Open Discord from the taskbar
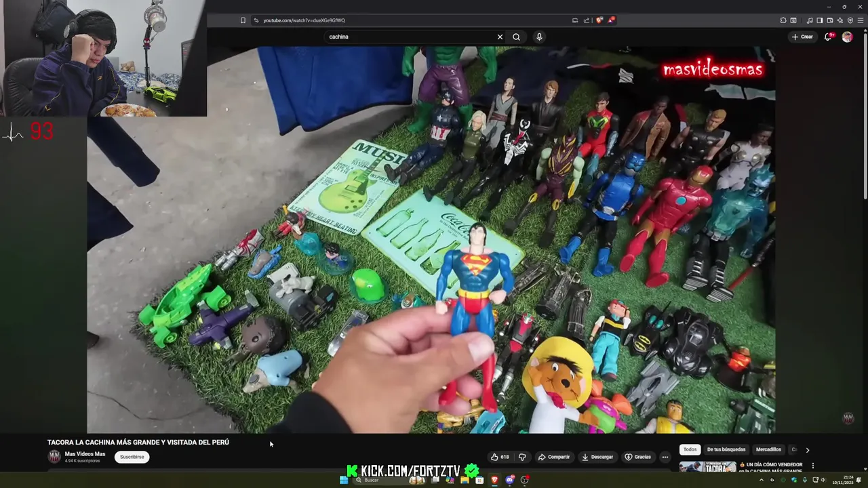The image size is (868, 488). tap(509, 480)
